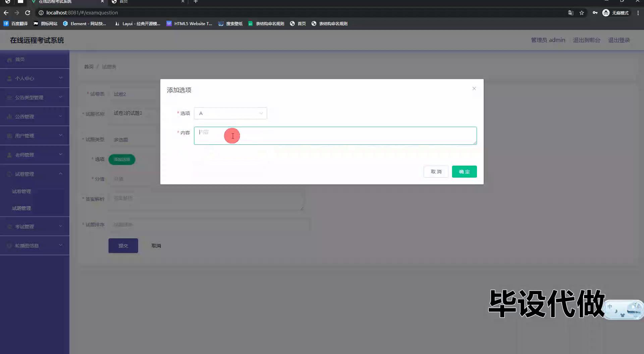Click the 内容 text area
This screenshot has width=644, height=354.
(335, 136)
